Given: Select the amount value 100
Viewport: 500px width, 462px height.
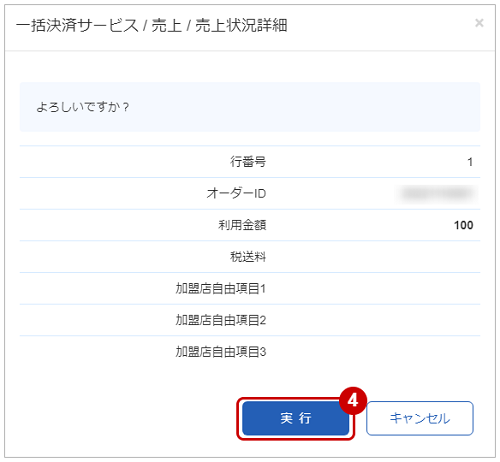Looking at the screenshot, I should [464, 225].
